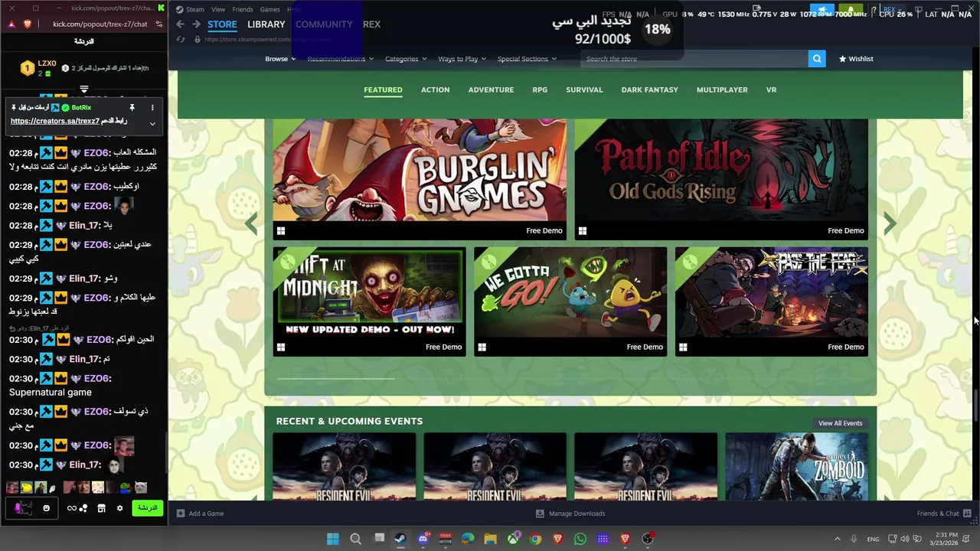This screenshot has width=980, height=551.
Task: Open Xbox app from the taskbar
Action: pyautogui.click(x=513, y=539)
